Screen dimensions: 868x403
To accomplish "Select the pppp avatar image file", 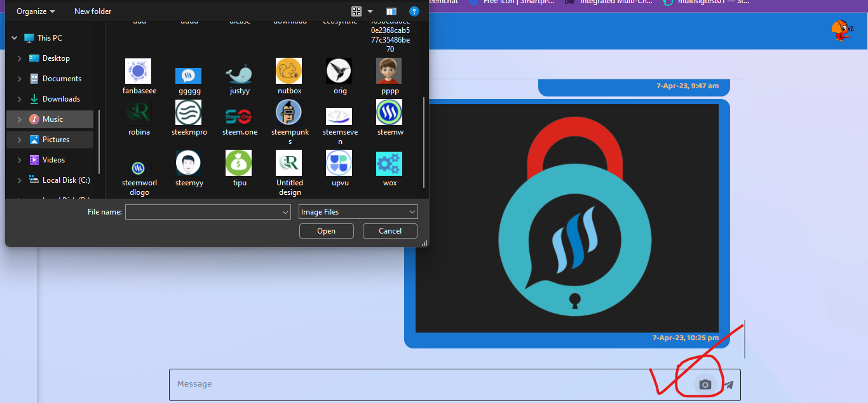I will coord(390,76).
